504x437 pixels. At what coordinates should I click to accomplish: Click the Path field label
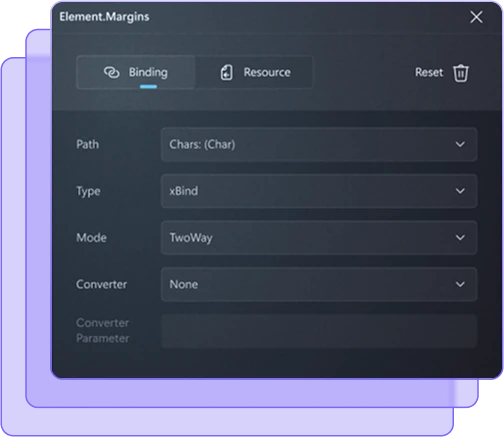88,144
